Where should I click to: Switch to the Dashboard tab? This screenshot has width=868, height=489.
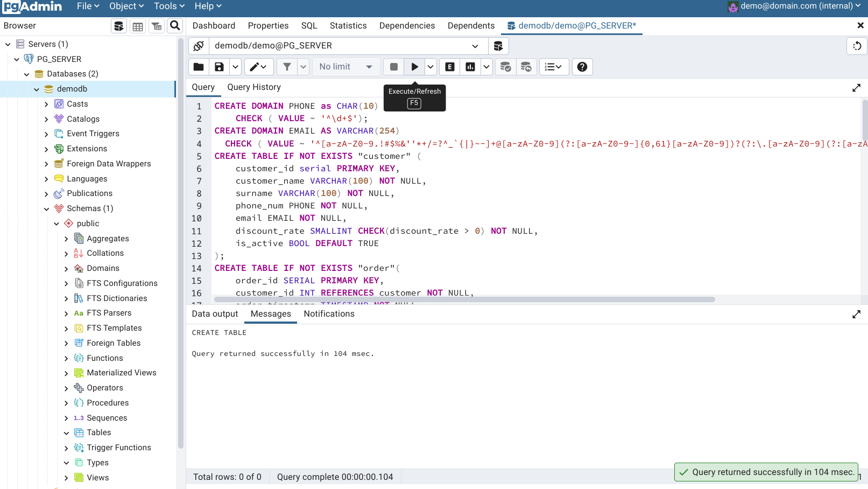tap(214, 26)
